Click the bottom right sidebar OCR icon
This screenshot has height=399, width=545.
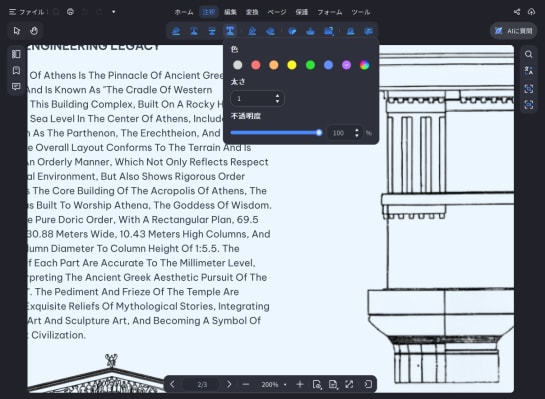coord(529,104)
